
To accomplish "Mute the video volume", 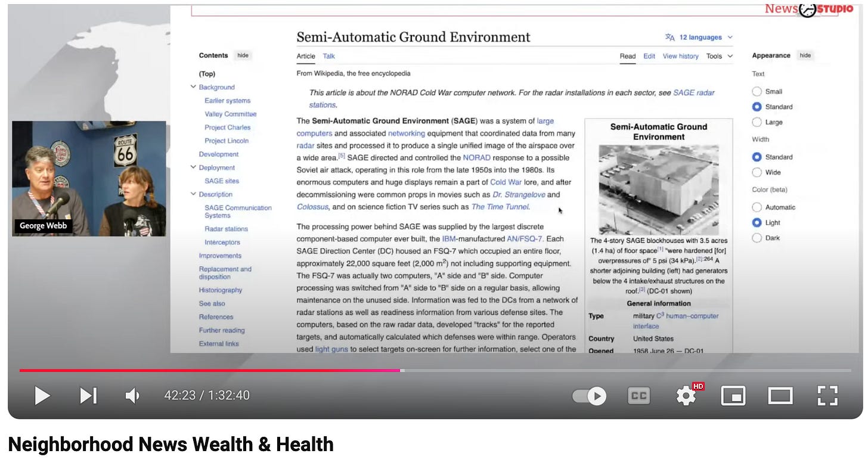I will [x=132, y=395].
